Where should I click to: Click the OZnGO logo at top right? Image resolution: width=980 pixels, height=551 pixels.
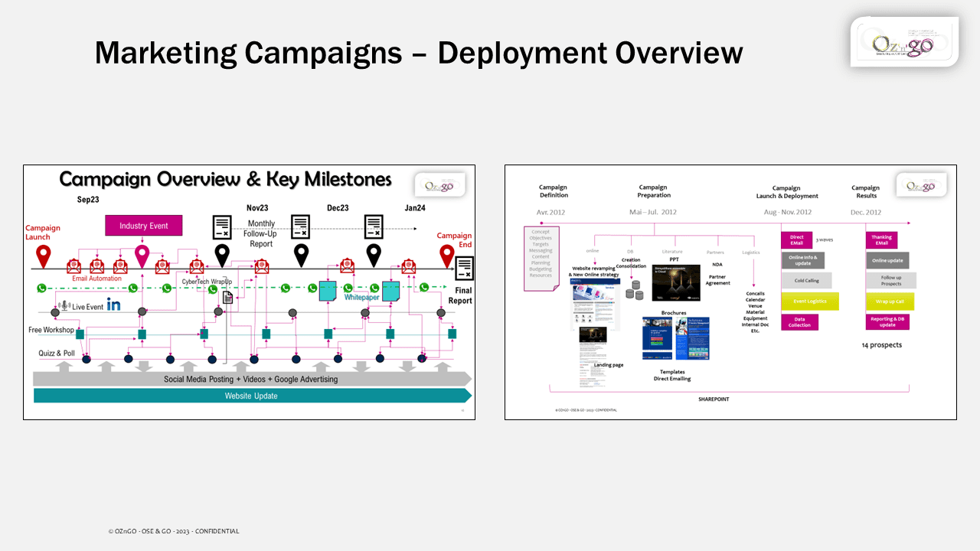click(x=903, y=42)
